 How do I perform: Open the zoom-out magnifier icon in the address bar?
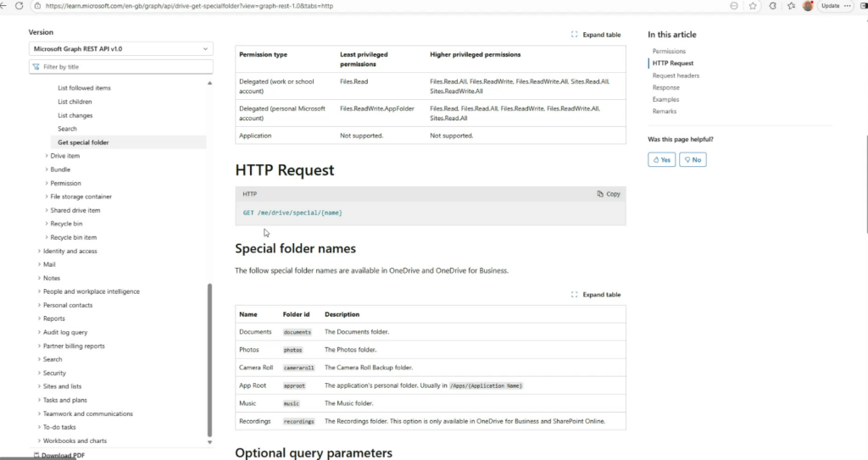click(734, 6)
